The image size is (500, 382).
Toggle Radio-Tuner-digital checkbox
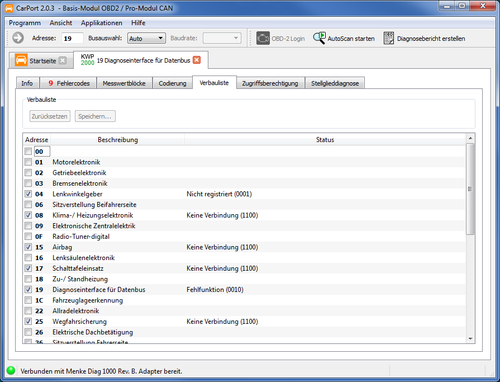28,236
